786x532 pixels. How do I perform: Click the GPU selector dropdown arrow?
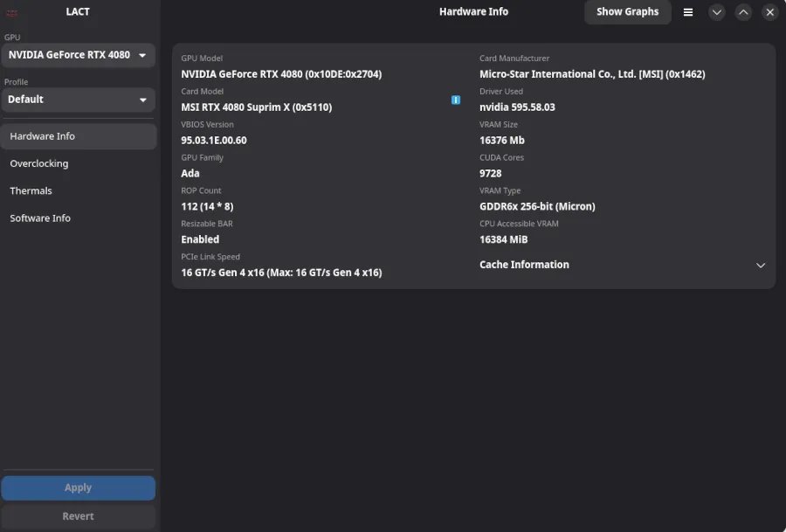click(144, 54)
